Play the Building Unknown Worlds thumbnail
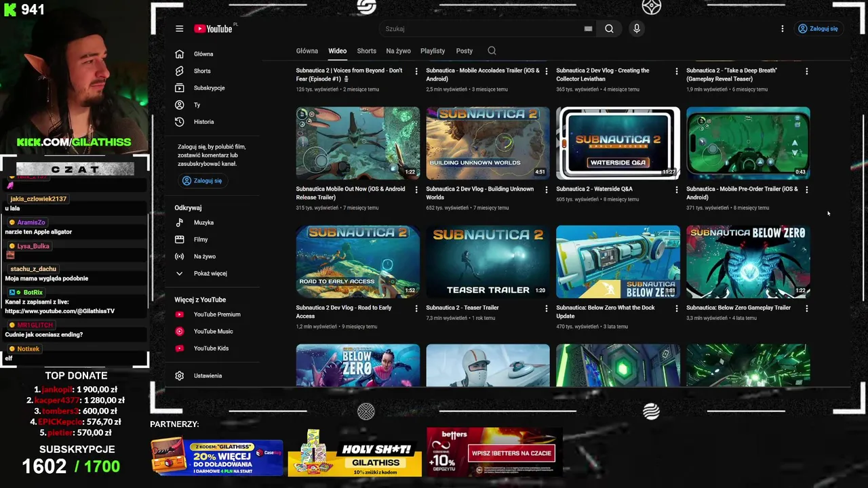The height and width of the screenshot is (488, 868). (488, 142)
